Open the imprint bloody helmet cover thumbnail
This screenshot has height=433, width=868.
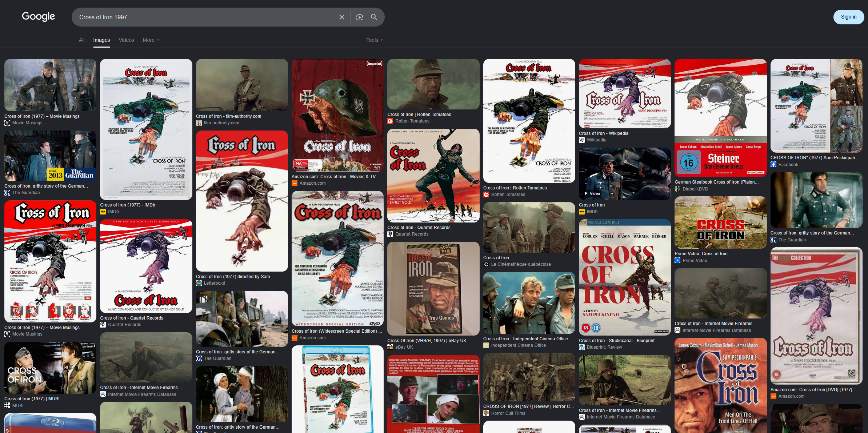point(337,115)
